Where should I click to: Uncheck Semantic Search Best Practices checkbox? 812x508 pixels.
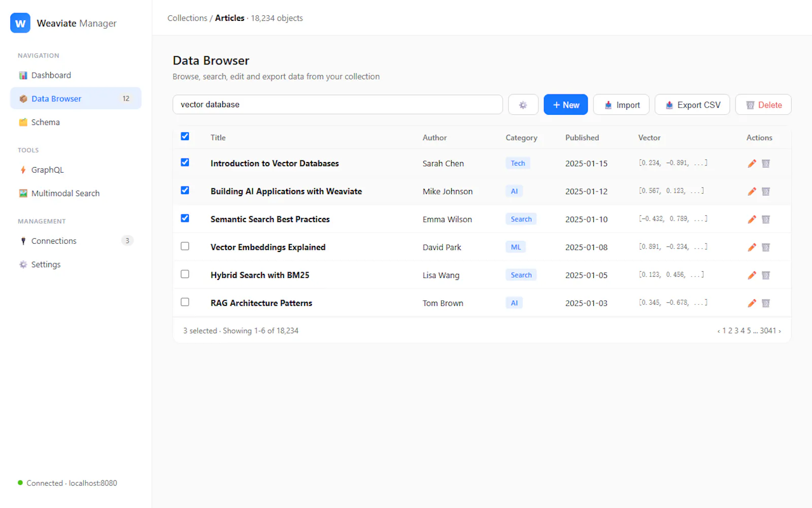pos(185,218)
